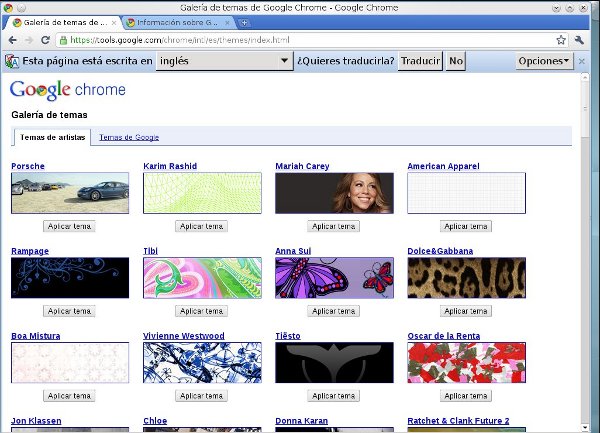Apply the Boa Mistura theme

69,396
